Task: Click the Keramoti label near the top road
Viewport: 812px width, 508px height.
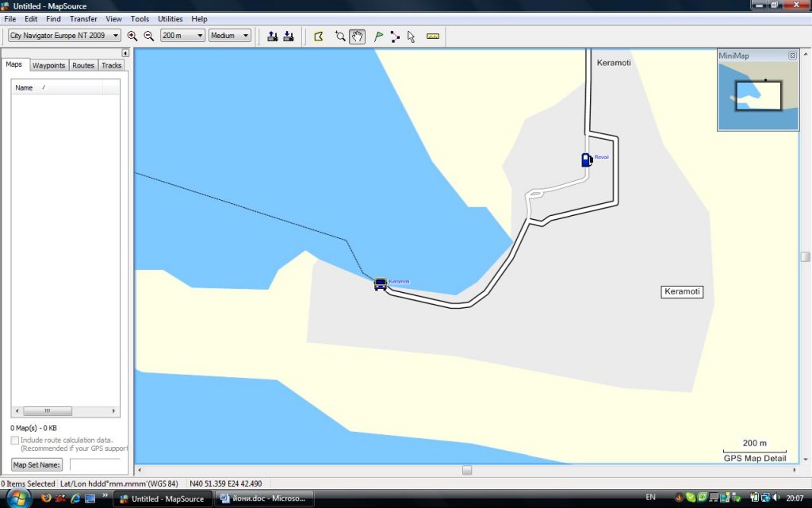Action: coord(614,63)
